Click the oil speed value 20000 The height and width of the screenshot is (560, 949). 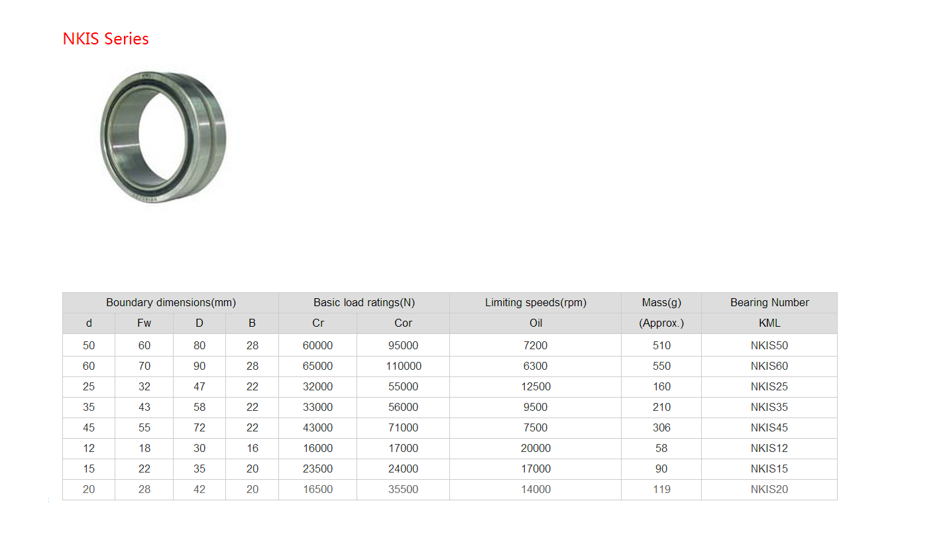tap(535, 449)
